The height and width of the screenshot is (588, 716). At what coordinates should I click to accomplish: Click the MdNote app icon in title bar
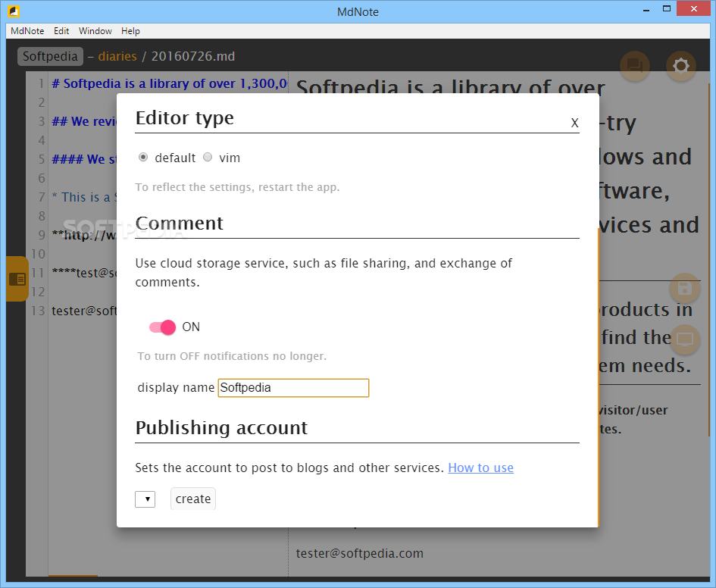point(14,11)
